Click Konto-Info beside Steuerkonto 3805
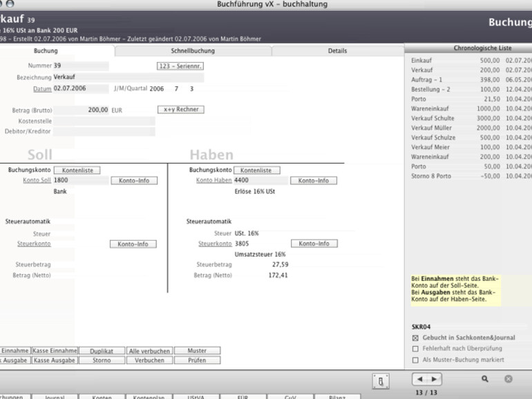This screenshot has height=399, width=532. (314, 244)
